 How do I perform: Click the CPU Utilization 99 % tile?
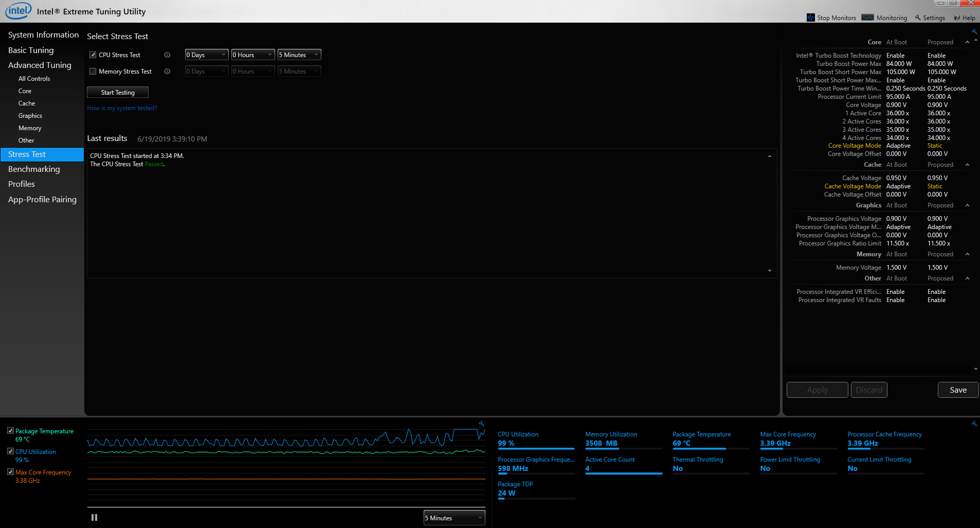[x=536, y=440]
